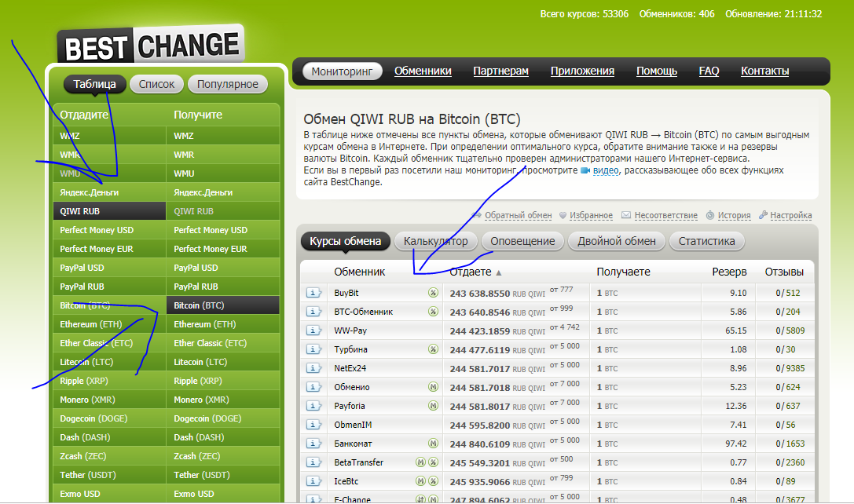Open the Статистика tab
The image size is (854, 504).
706,241
